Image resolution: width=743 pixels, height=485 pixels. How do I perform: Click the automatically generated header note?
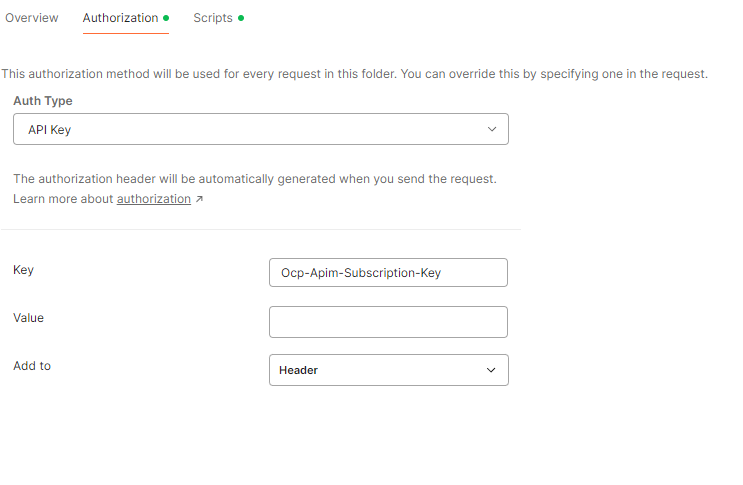tap(255, 179)
